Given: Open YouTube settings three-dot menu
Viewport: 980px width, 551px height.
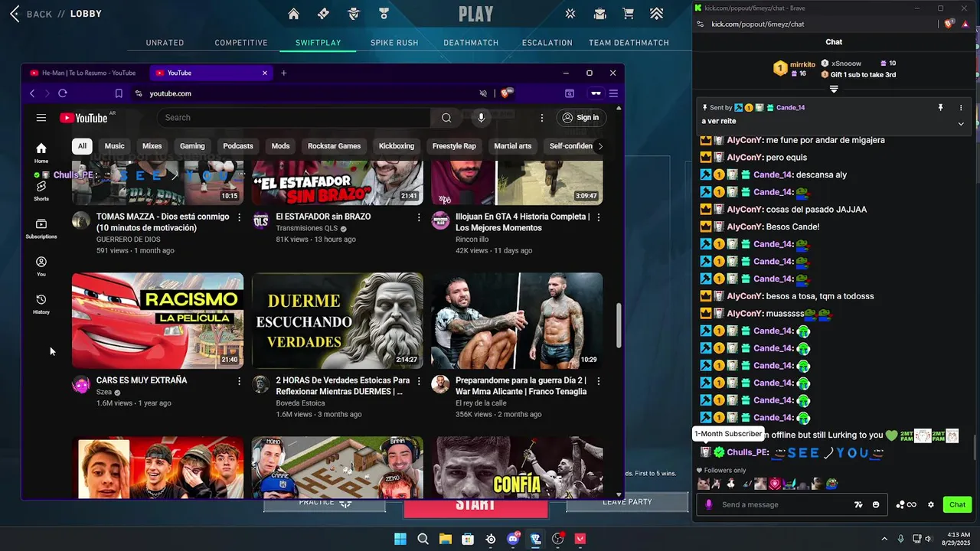Looking at the screenshot, I should tap(542, 118).
